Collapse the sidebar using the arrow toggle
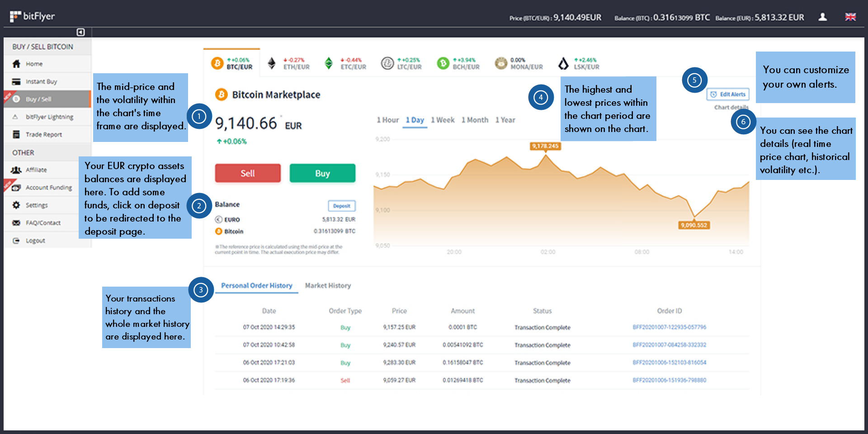The image size is (868, 434). [80, 32]
